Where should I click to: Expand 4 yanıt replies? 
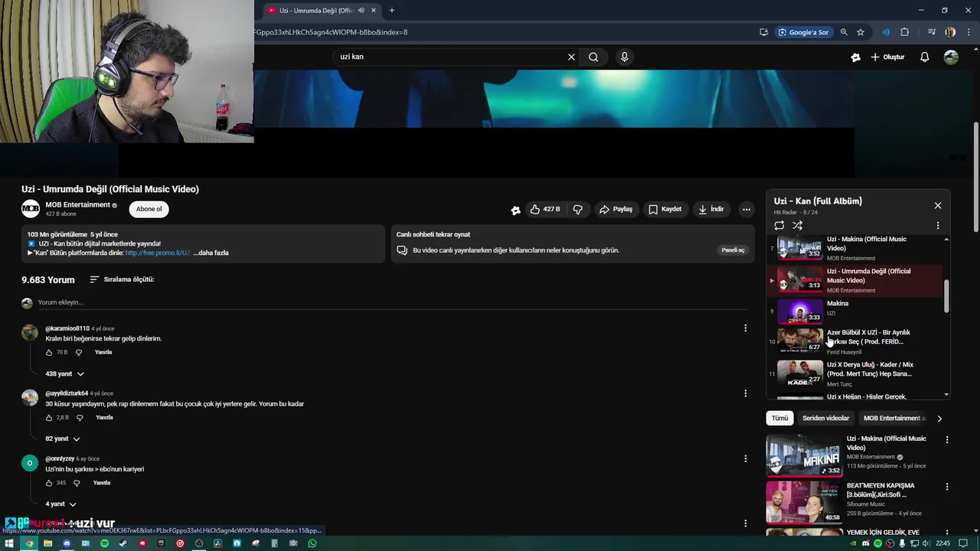pyautogui.click(x=60, y=504)
